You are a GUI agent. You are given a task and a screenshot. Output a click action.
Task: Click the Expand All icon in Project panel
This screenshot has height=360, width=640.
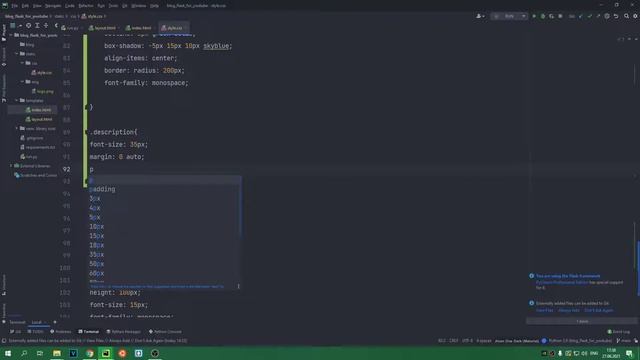pos(37,25)
